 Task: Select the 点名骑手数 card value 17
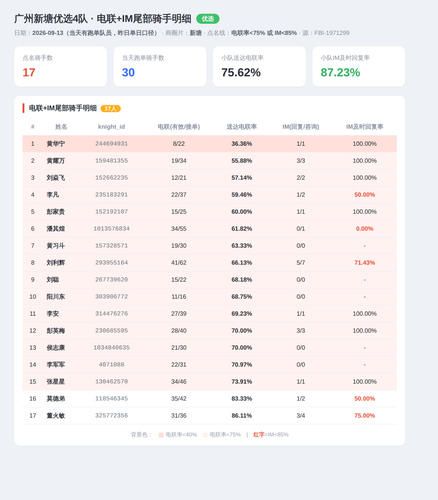(x=29, y=72)
